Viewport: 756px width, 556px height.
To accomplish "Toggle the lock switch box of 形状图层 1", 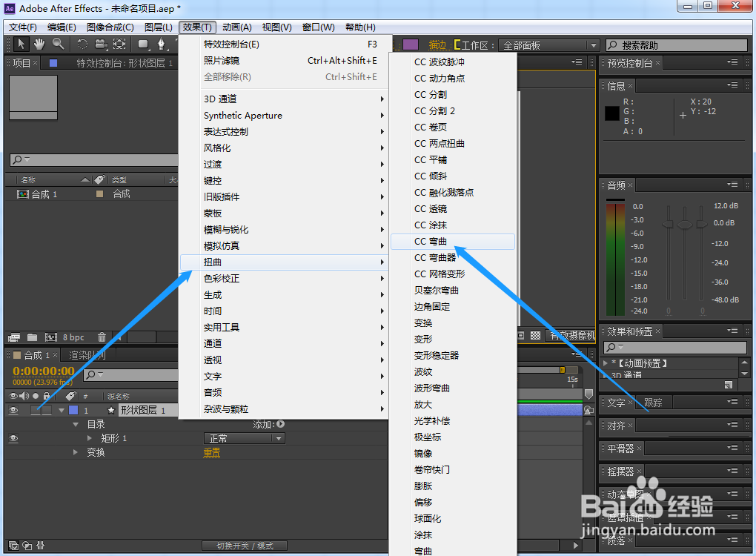I will tap(47, 411).
